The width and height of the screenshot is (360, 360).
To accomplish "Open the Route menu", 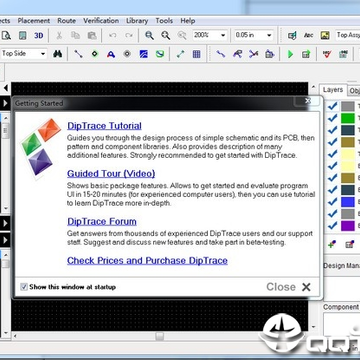I will 66,21.
